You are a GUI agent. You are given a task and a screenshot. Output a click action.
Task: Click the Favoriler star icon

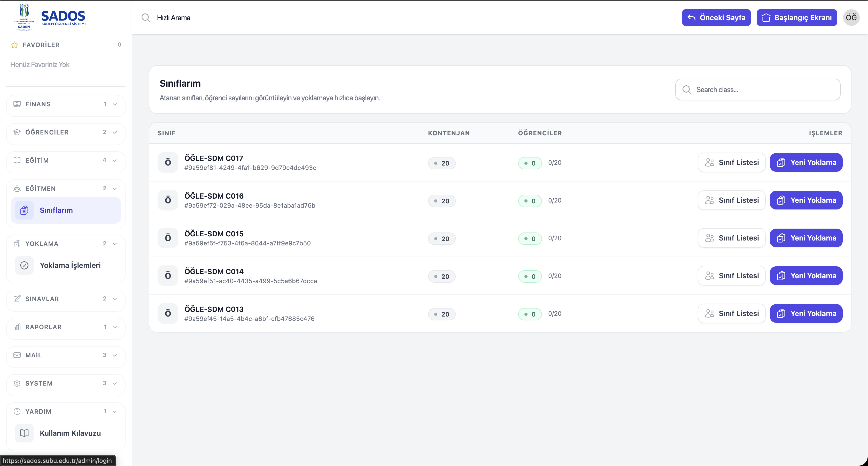coord(14,45)
